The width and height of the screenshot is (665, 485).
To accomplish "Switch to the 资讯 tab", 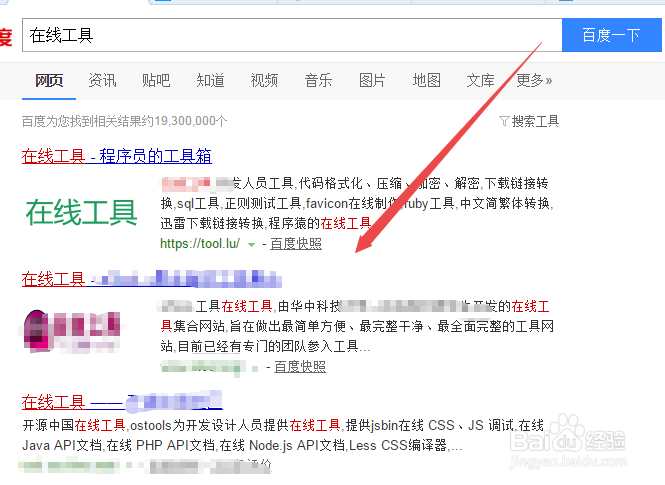I will click(102, 80).
